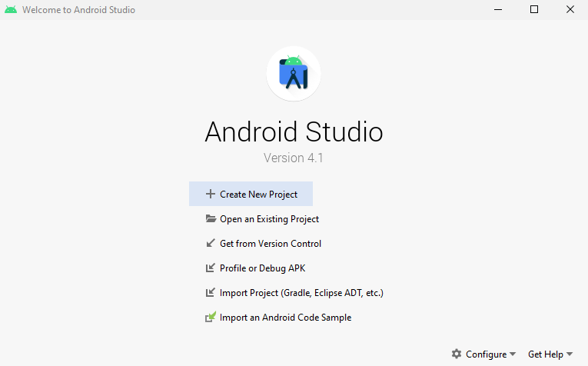Screen dimensions: 588x366
Task: Click the arrow next to Configure
Action: [x=513, y=354]
